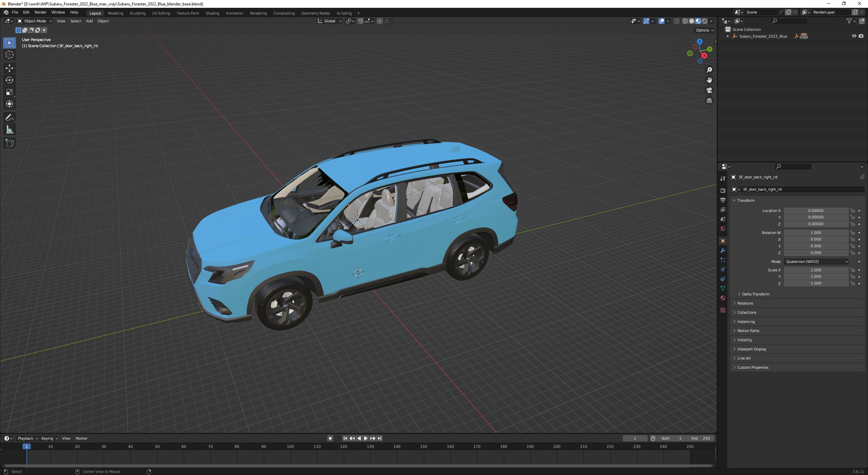Image resolution: width=868 pixels, height=475 pixels.
Task: Toggle proportional editing in header
Action: pos(380,21)
